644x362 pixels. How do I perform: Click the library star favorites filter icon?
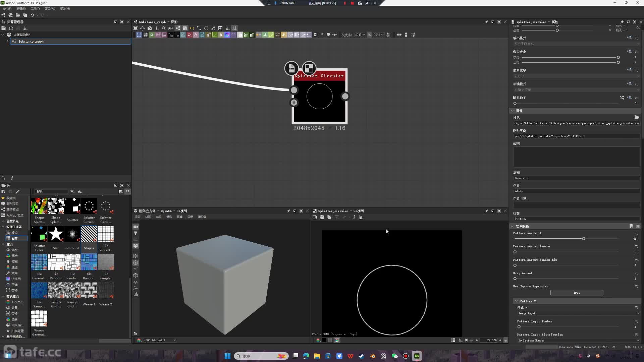click(79, 192)
